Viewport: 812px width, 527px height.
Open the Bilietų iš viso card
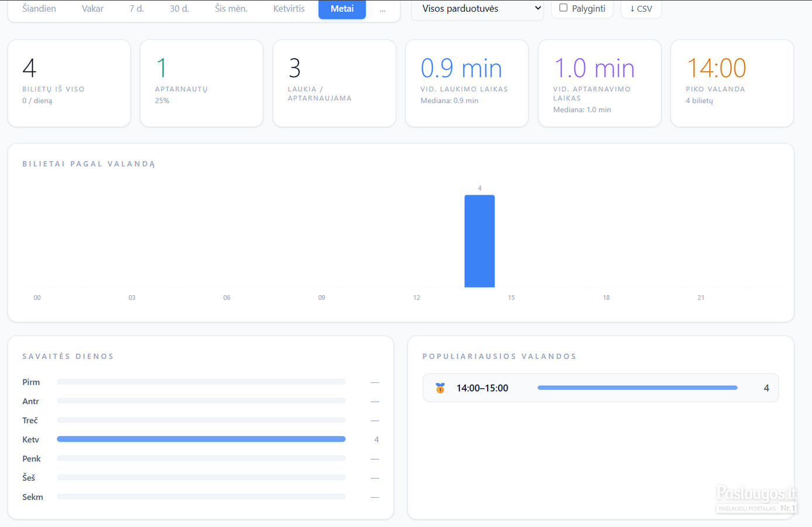[x=69, y=83]
